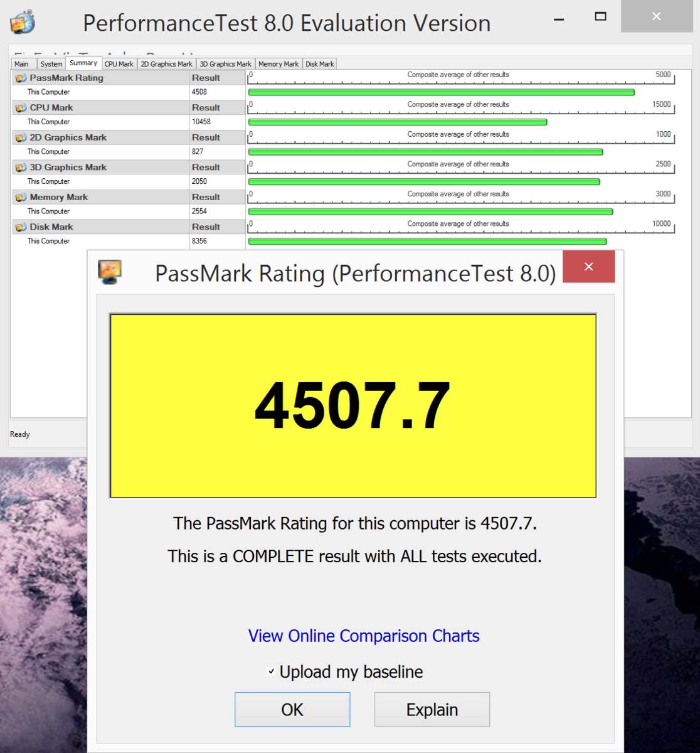The width and height of the screenshot is (700, 753).
Task: Click the result value 4508
Action: (199, 92)
